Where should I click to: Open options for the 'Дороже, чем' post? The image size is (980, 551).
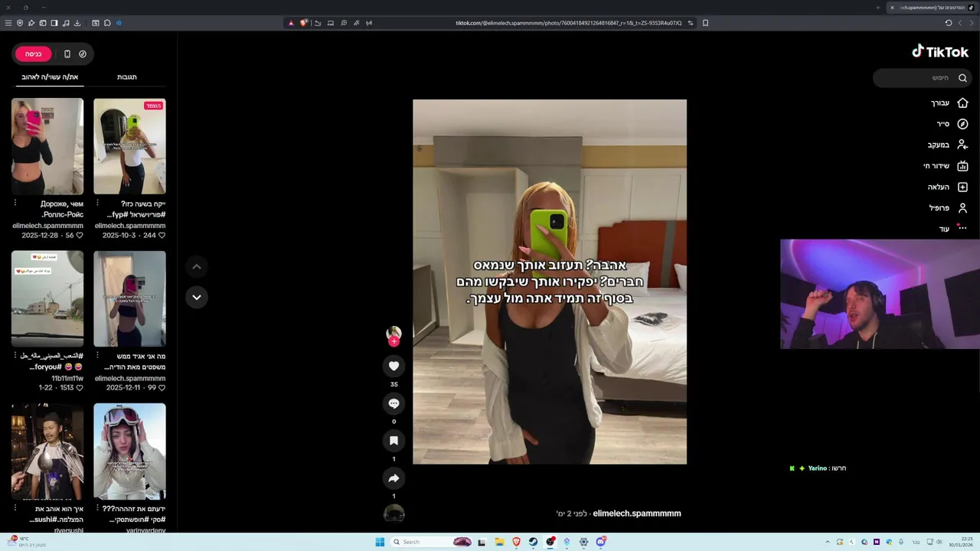[15, 204]
